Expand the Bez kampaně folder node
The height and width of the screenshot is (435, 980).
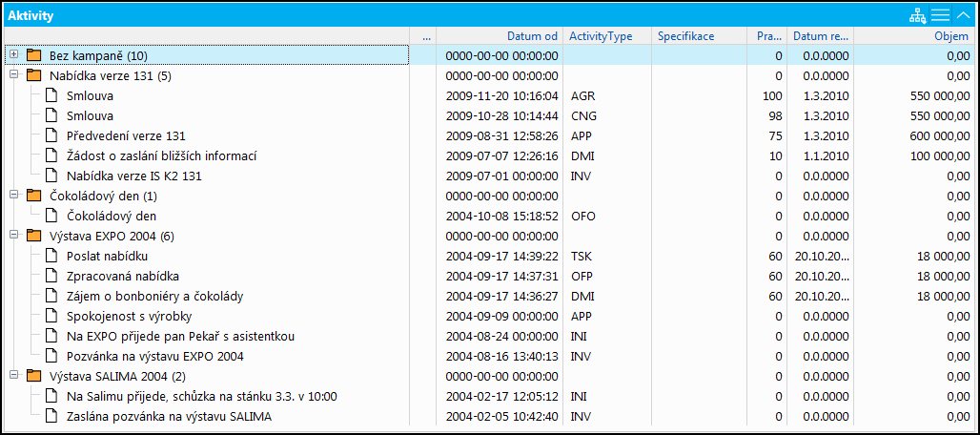[x=13, y=55]
